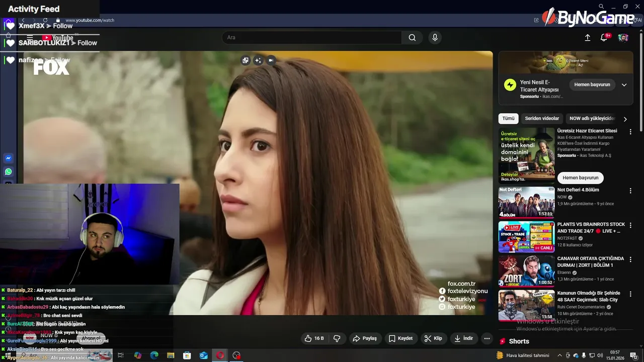Open File Explorer from taskbar

(171, 355)
